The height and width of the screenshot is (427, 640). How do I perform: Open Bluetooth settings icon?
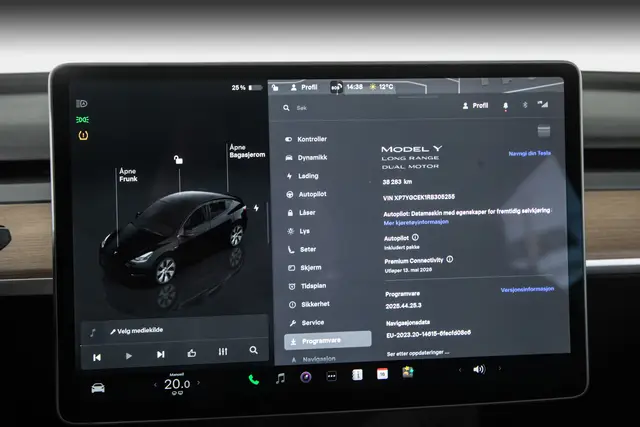click(525, 105)
